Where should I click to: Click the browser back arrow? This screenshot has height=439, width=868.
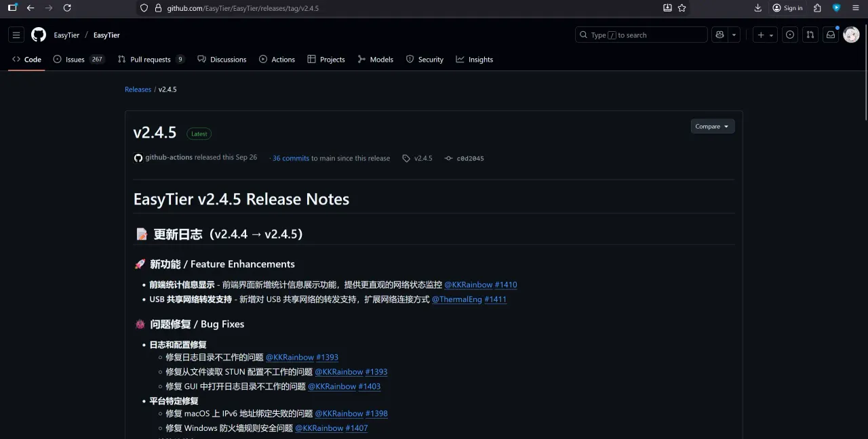(x=31, y=8)
